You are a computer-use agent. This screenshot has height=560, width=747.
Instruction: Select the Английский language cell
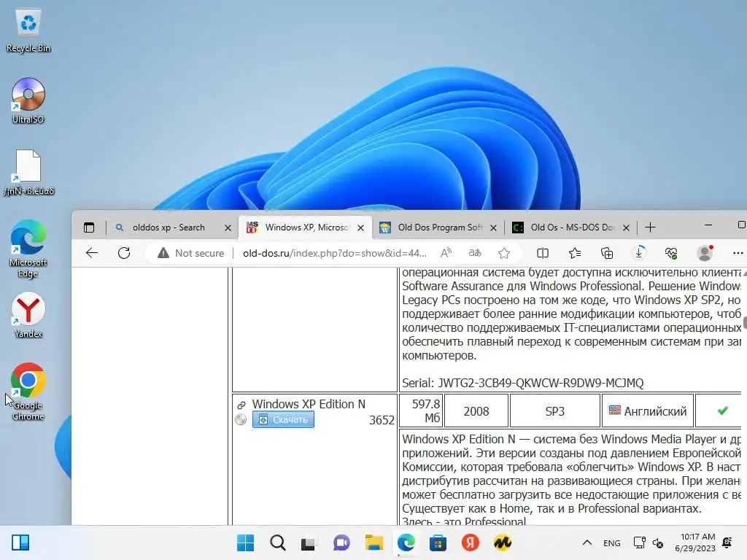point(648,411)
